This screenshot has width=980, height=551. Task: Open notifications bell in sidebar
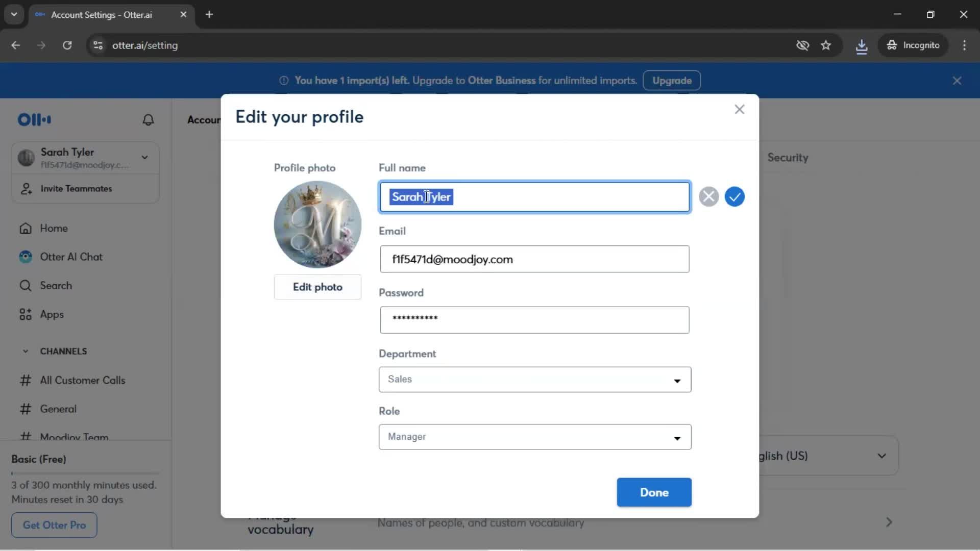[148, 120]
